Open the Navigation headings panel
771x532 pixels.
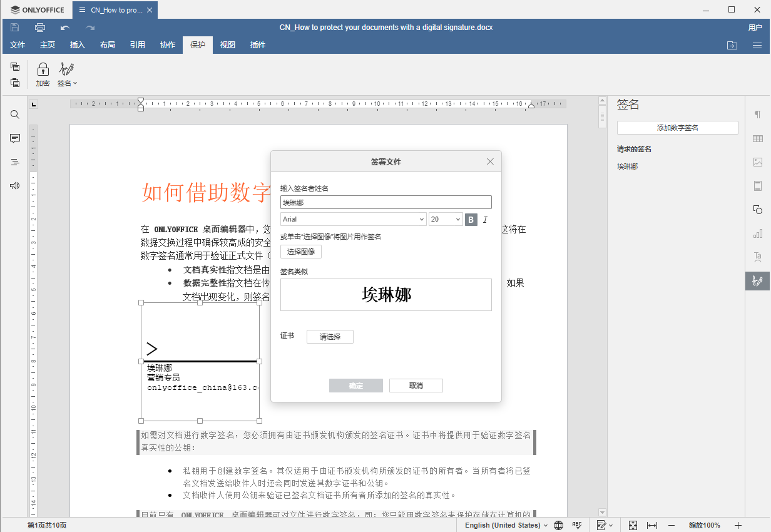pos(15,162)
